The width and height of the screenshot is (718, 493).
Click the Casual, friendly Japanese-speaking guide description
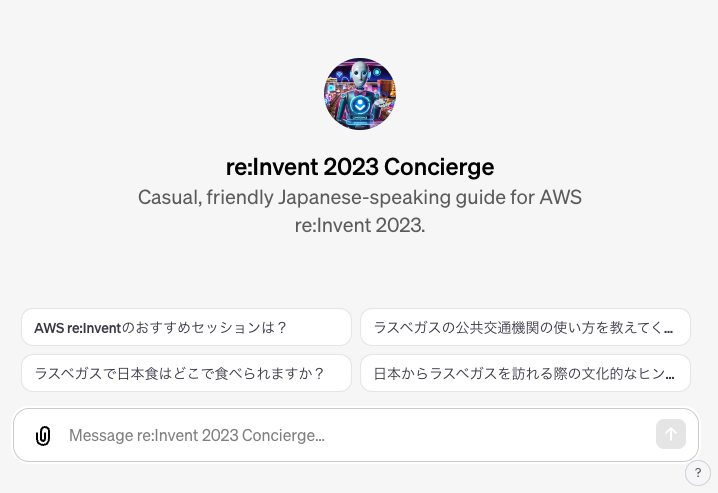pyautogui.click(x=360, y=210)
